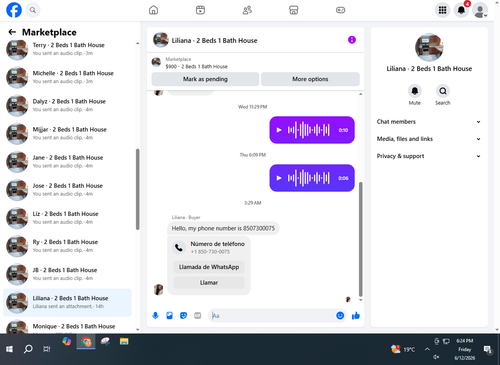500x365 pixels.
Task: Open conversation info purple dots icon
Action: tap(352, 40)
